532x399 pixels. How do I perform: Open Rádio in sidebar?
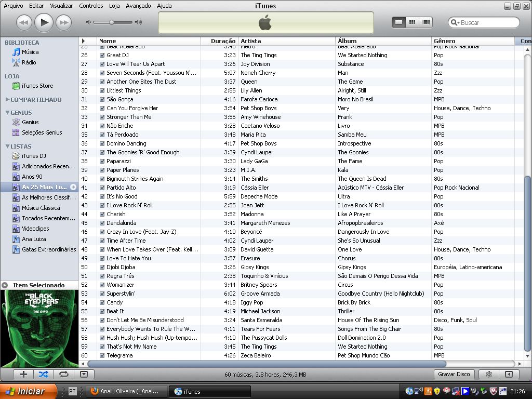[x=24, y=62]
